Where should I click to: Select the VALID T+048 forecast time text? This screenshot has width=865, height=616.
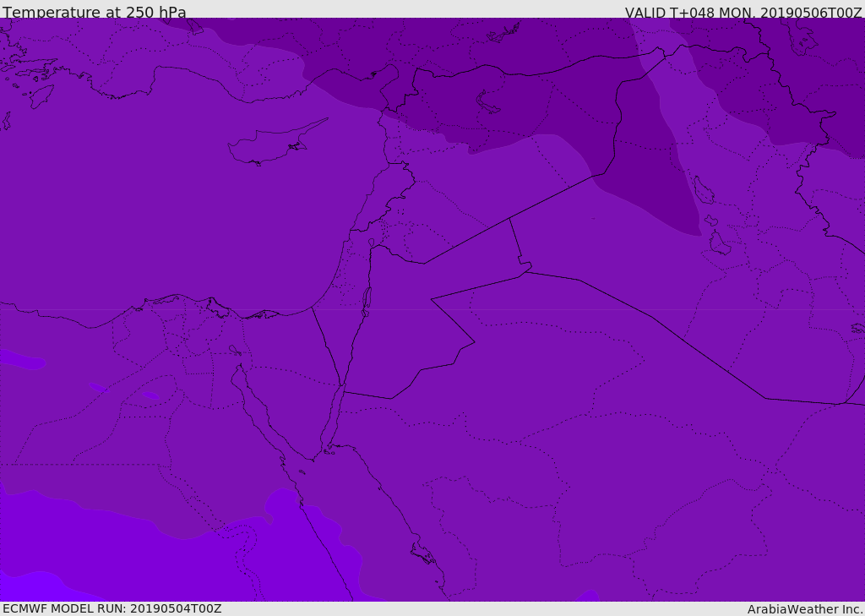743,13
